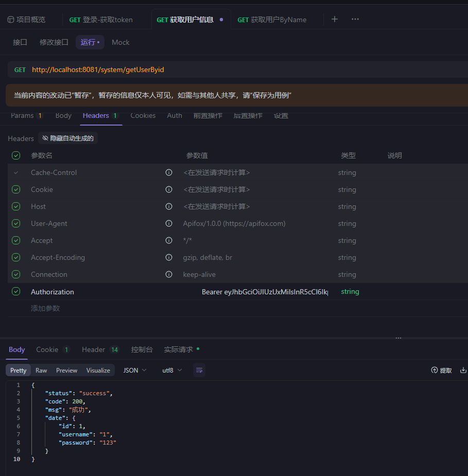The width and height of the screenshot is (468, 476).
Task: Open the 提取 extract response tool
Action: tap(441, 370)
